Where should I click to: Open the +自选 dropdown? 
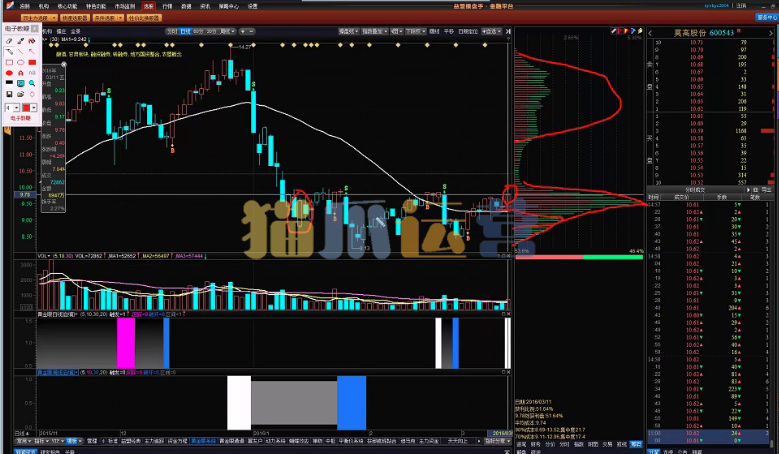pos(491,31)
